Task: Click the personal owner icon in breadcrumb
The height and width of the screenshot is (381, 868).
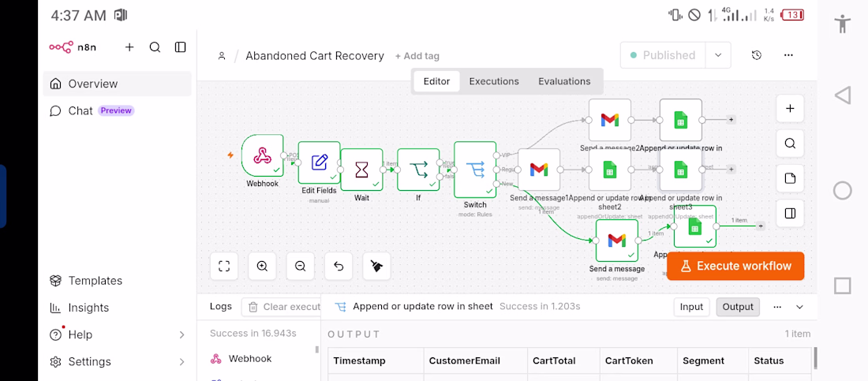Action: pyautogui.click(x=222, y=56)
